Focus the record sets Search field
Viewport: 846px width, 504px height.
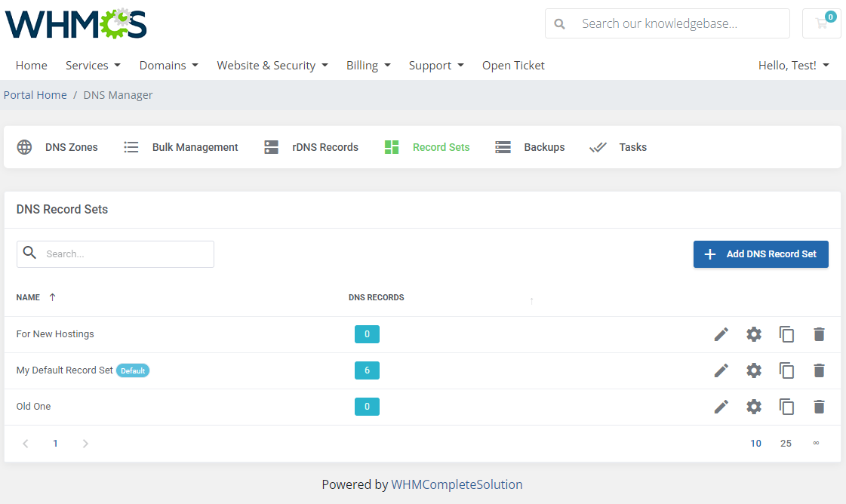tap(115, 254)
